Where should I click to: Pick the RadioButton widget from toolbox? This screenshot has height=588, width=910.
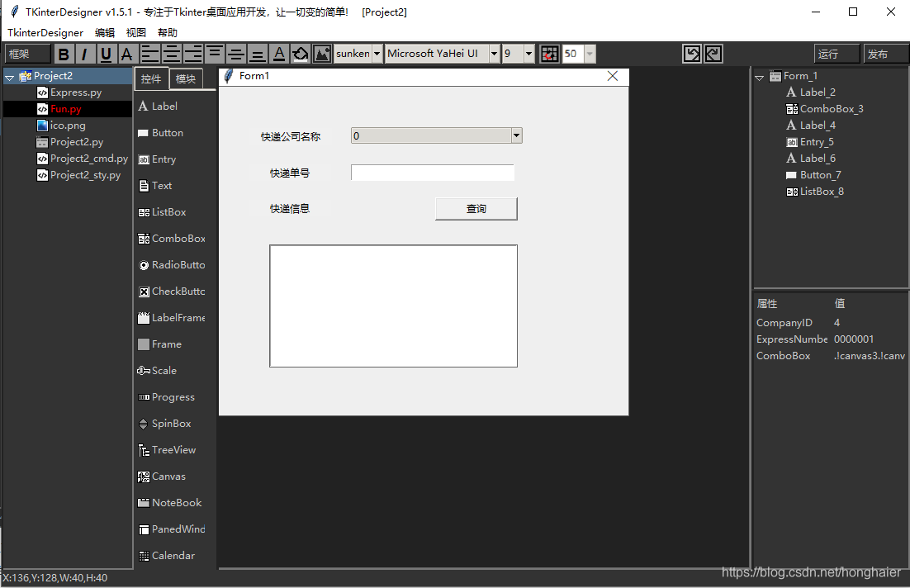coord(171,265)
